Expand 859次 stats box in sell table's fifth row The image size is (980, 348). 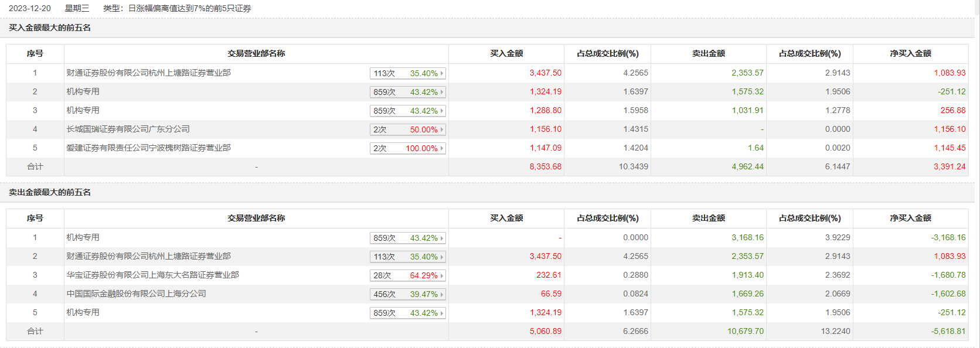[x=407, y=313]
